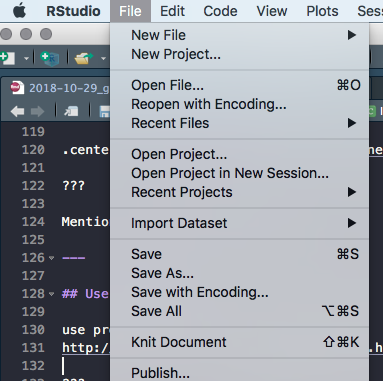Expand the Recent Projects submenu
Screen dimensions: 383x381
tap(239, 192)
